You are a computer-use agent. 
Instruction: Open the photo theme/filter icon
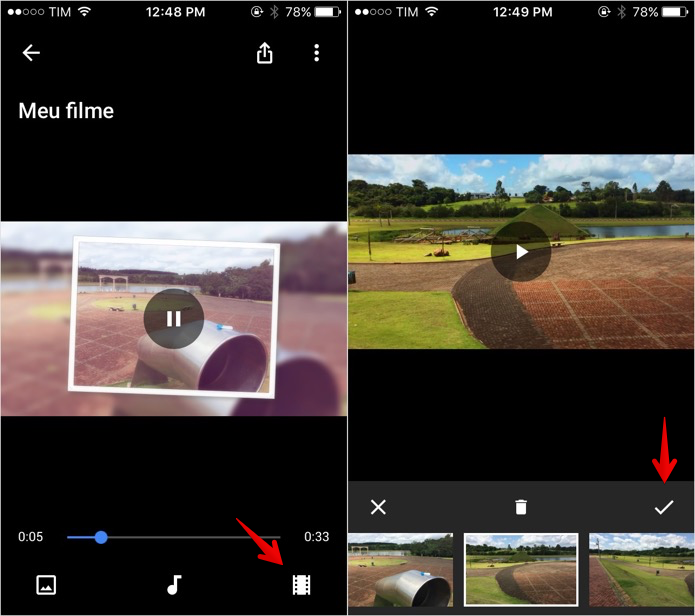[x=46, y=585]
